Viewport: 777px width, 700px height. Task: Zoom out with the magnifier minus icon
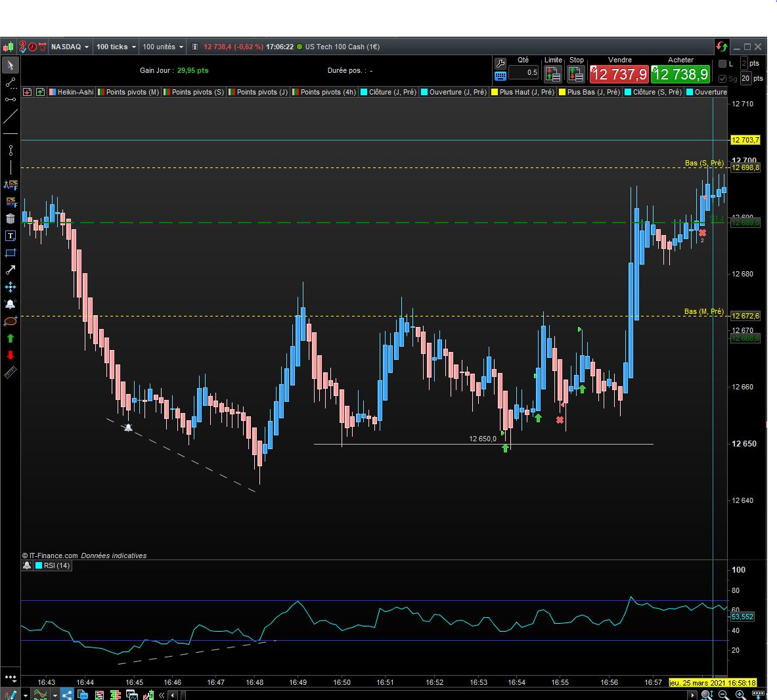[723, 695]
